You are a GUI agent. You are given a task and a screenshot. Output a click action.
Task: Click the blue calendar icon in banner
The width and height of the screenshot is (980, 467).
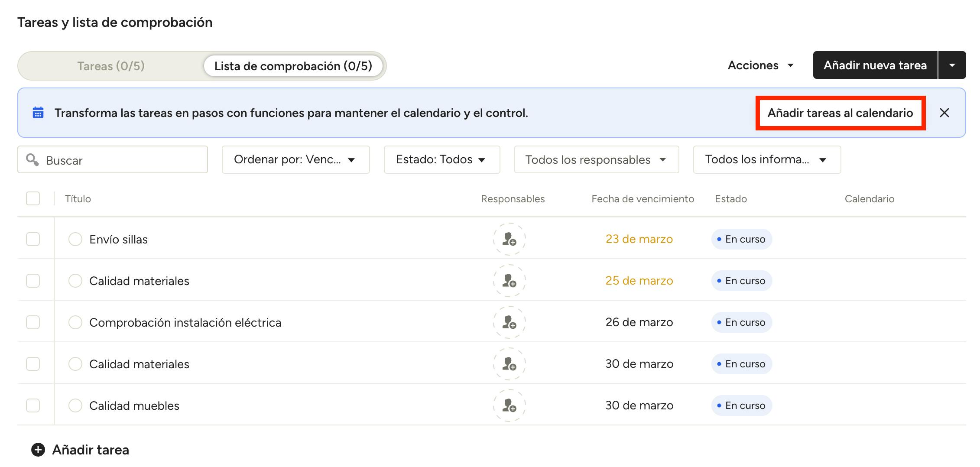pyautogui.click(x=38, y=113)
